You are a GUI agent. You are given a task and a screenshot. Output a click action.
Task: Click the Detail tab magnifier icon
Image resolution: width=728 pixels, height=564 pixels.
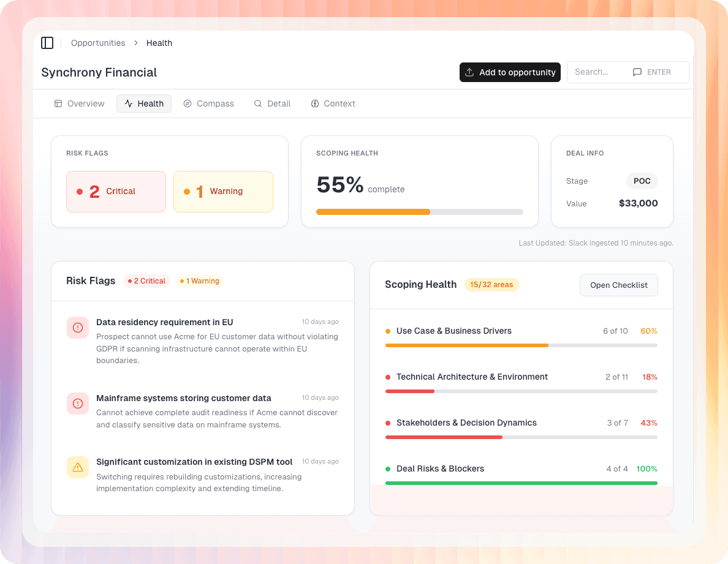[x=258, y=103]
